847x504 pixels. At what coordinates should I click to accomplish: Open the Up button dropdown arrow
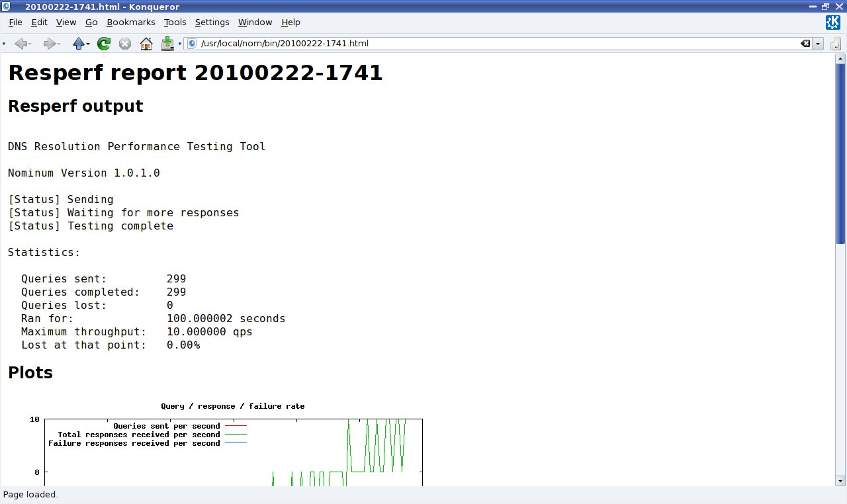pyautogui.click(x=88, y=44)
